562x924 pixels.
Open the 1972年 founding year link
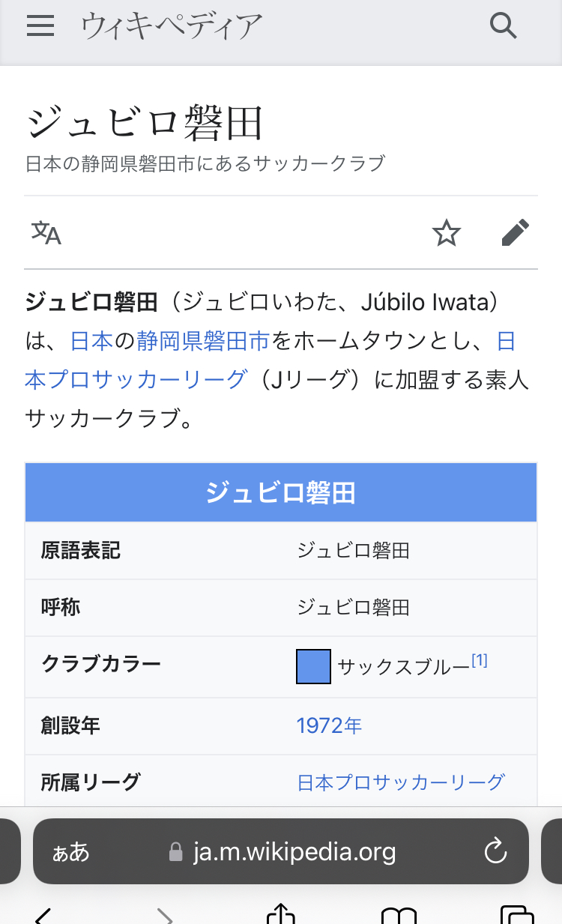click(x=329, y=725)
